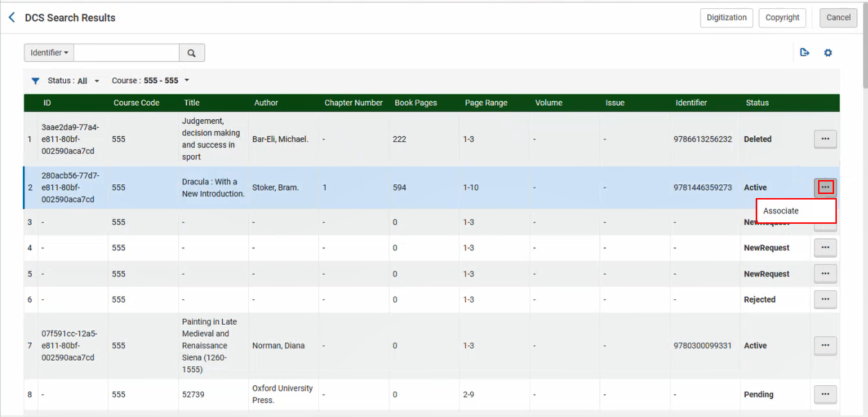Open row actions for the Rejected row
The width and height of the screenshot is (868, 417).
coord(825,299)
